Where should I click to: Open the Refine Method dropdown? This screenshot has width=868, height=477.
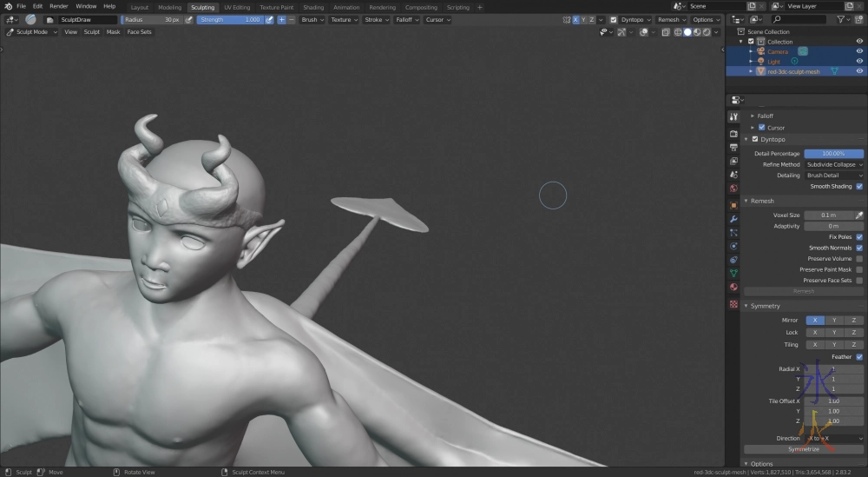[833, 164]
